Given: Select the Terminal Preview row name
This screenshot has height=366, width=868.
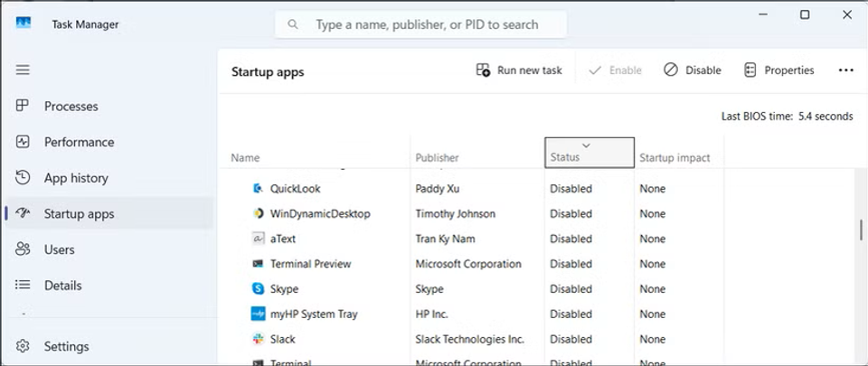Looking at the screenshot, I should [310, 264].
